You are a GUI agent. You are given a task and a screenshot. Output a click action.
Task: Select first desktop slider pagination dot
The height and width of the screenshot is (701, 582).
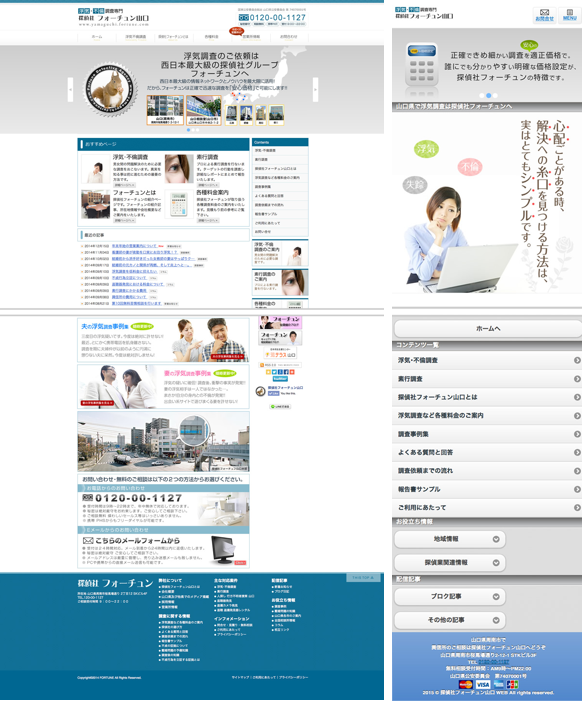(188, 130)
